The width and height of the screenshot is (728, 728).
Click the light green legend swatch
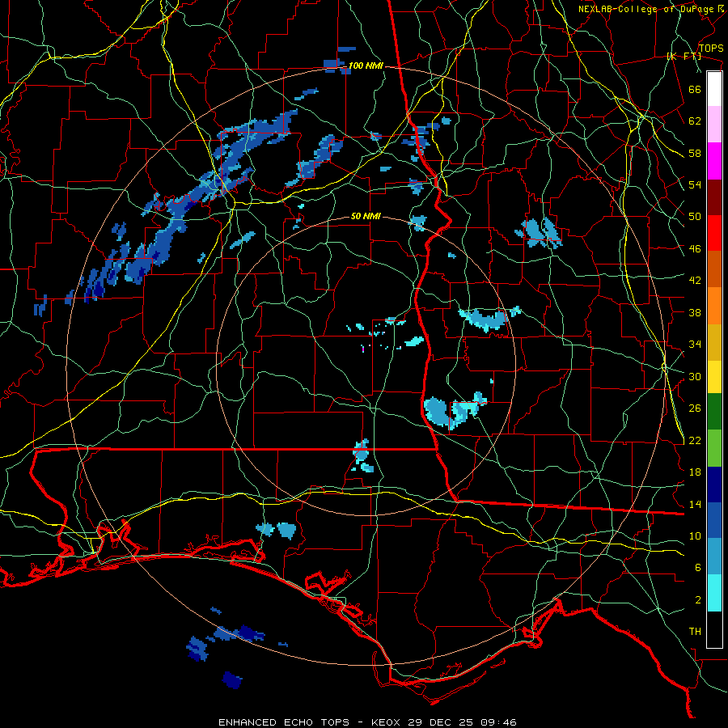click(x=714, y=448)
